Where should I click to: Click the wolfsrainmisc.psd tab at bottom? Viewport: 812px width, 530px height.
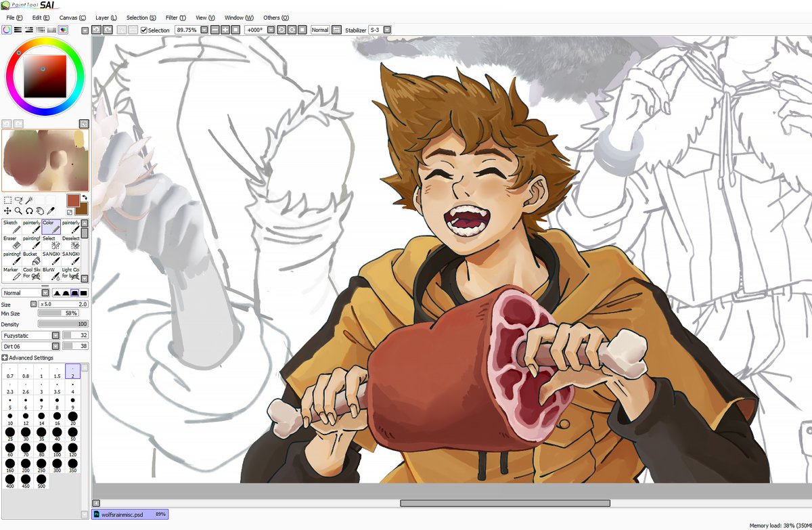click(x=129, y=514)
